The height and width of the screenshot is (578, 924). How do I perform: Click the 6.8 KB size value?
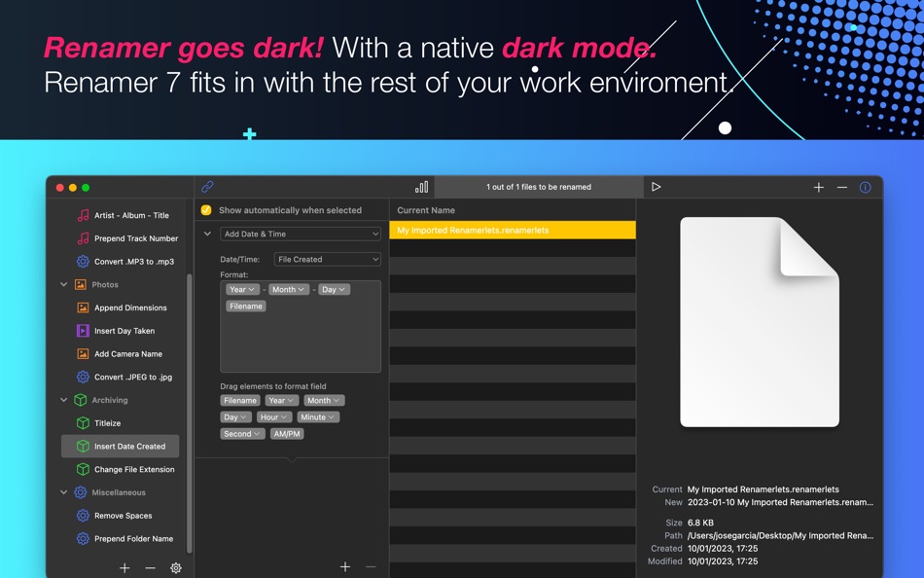tap(700, 523)
